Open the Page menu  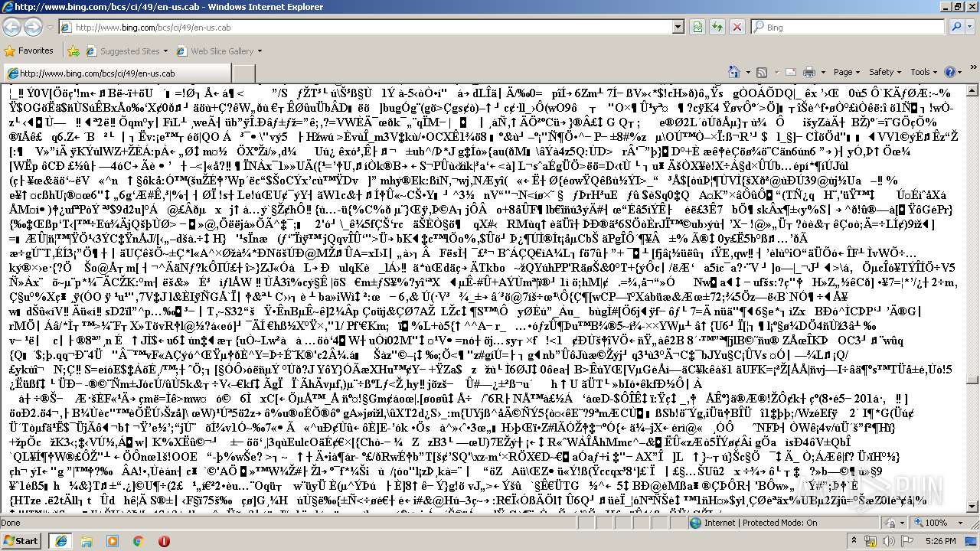[846, 72]
